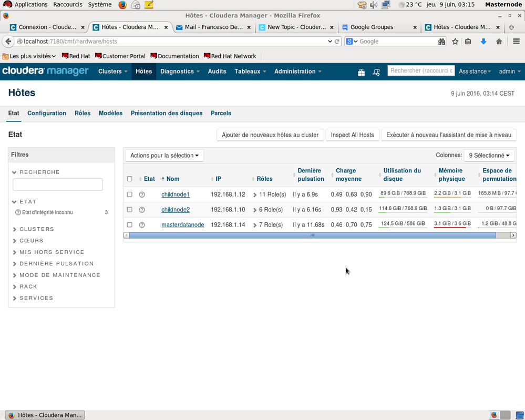Click unknown health icon for childnode2
This screenshot has width=525, height=420.
point(142,210)
